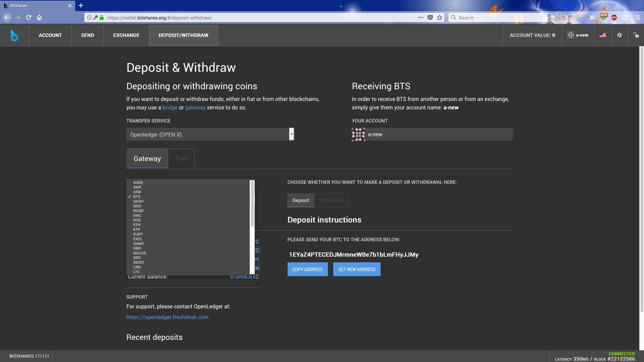
Task: Open openledger.freshdesk.com support link
Action: [x=167, y=317]
